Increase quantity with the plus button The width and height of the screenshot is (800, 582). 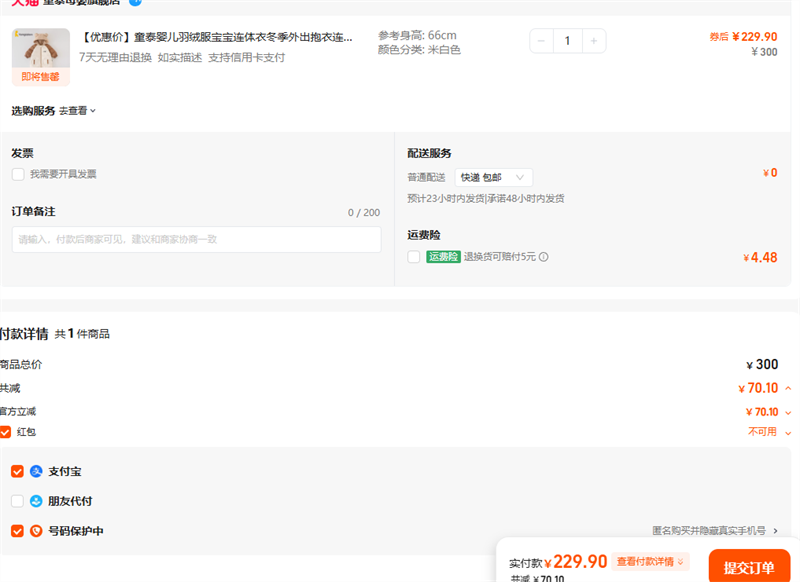pos(594,41)
